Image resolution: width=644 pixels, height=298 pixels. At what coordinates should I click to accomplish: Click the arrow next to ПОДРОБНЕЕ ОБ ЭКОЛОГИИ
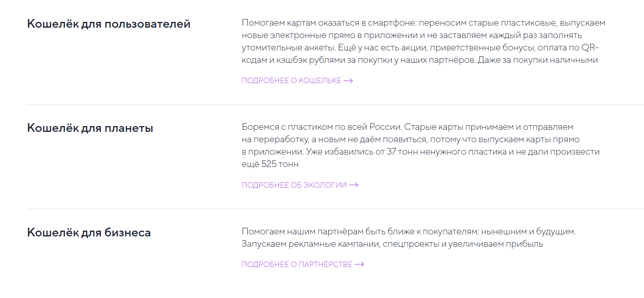(x=353, y=185)
